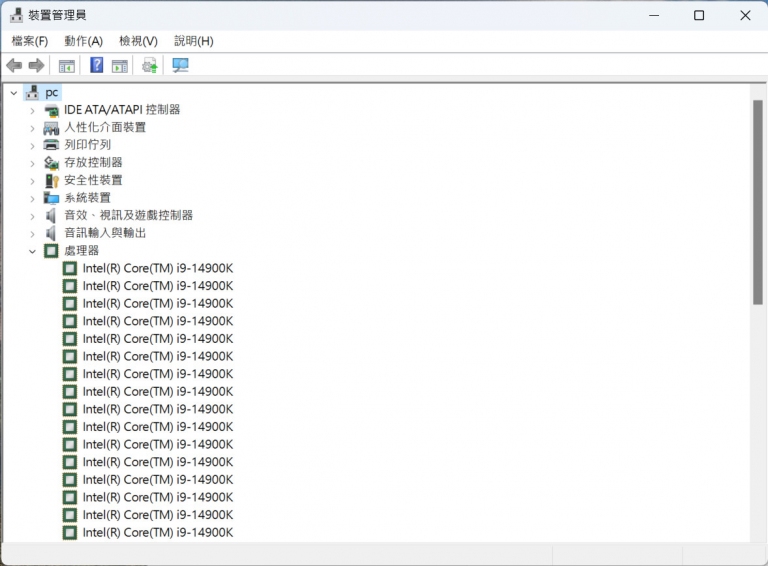Click the IDE ATA/ATAPI controller icon
768x566 pixels.
pos(51,110)
